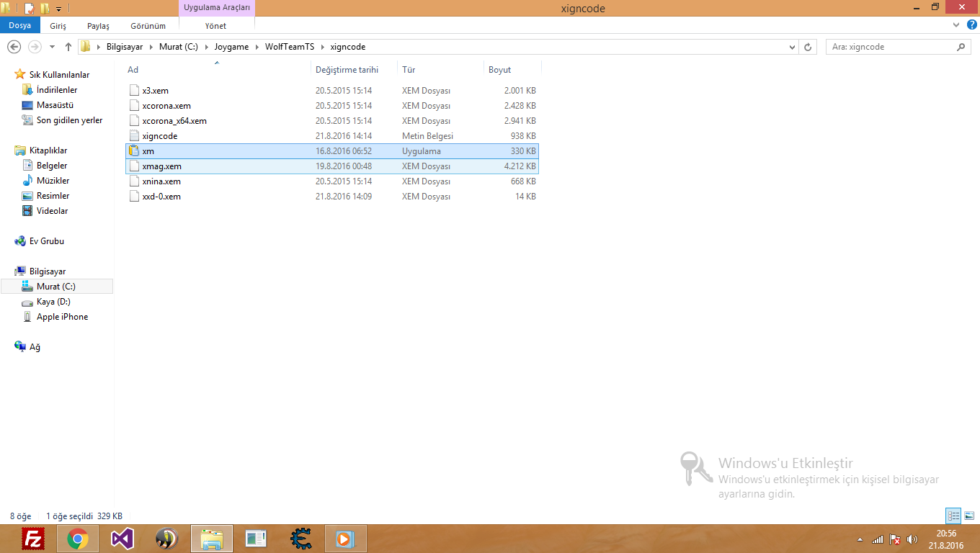Switch to the details view layout button

pyautogui.click(x=954, y=516)
